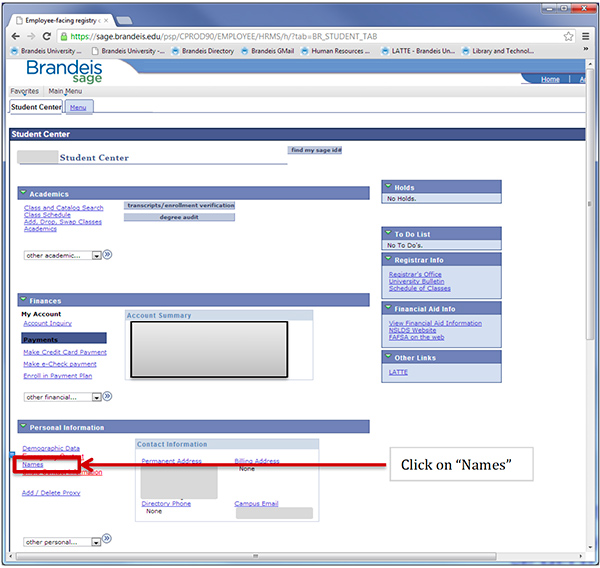Open the Registrar's Office link
The image size is (600, 568).
point(415,274)
